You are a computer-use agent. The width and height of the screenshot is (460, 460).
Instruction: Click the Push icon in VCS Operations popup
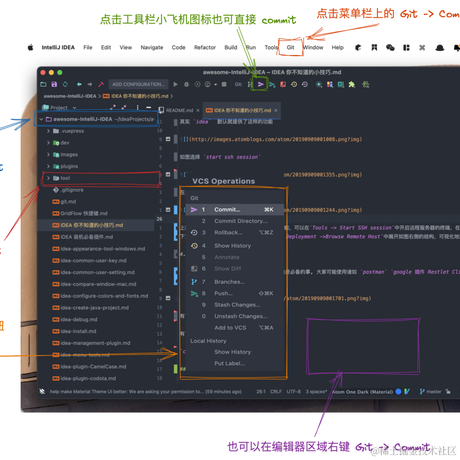(x=194, y=293)
